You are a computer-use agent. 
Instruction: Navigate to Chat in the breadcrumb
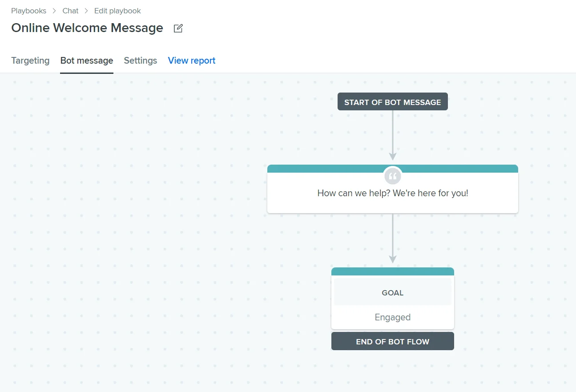70,11
